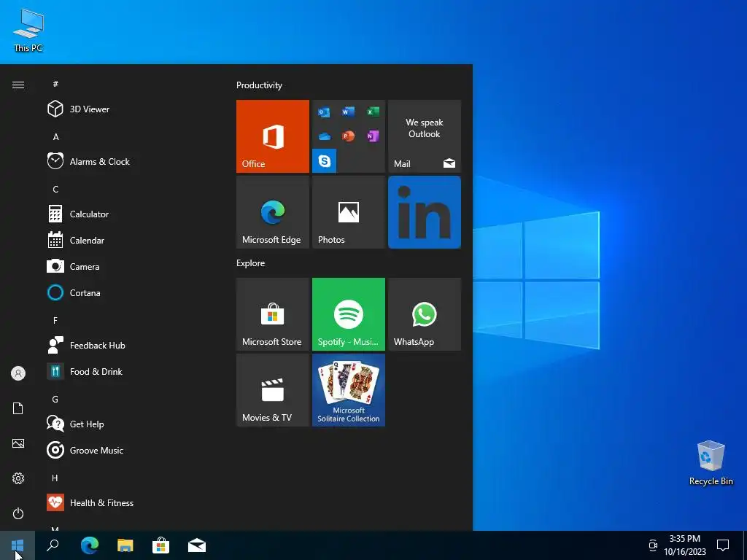Open Microsoft Store tile
The image size is (747, 560).
[x=273, y=314]
